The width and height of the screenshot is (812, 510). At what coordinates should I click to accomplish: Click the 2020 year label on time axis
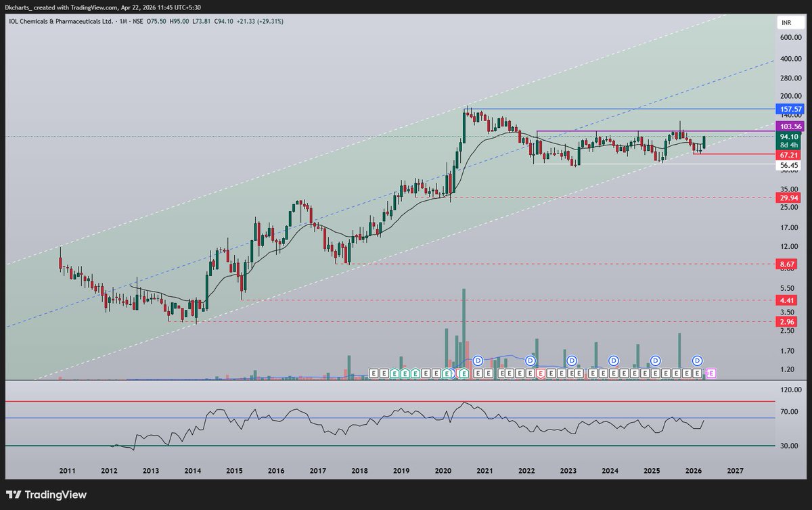pos(443,470)
